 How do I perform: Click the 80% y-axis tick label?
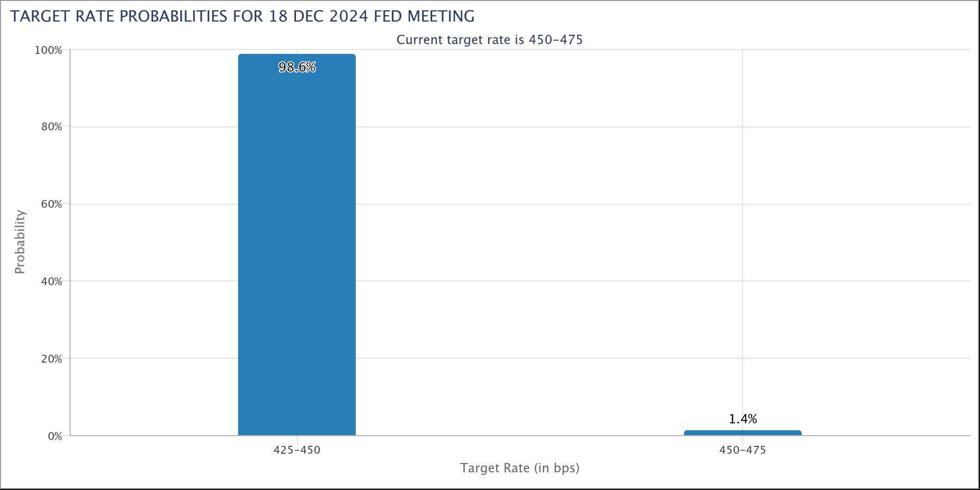click(x=50, y=127)
